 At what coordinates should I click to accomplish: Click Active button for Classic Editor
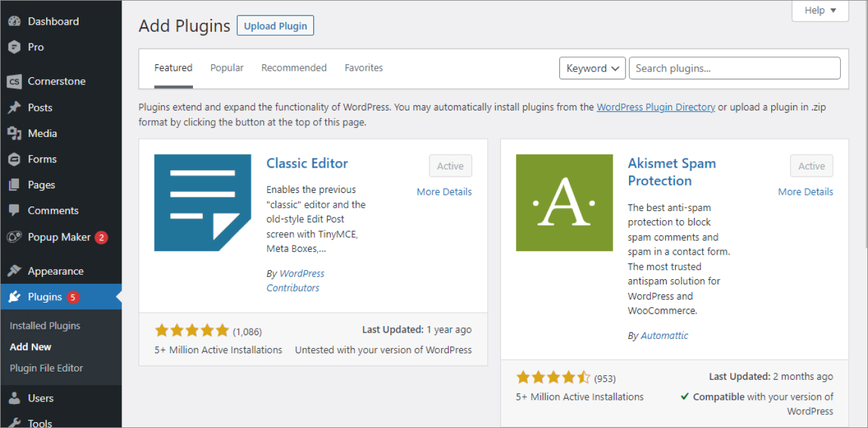pos(450,166)
